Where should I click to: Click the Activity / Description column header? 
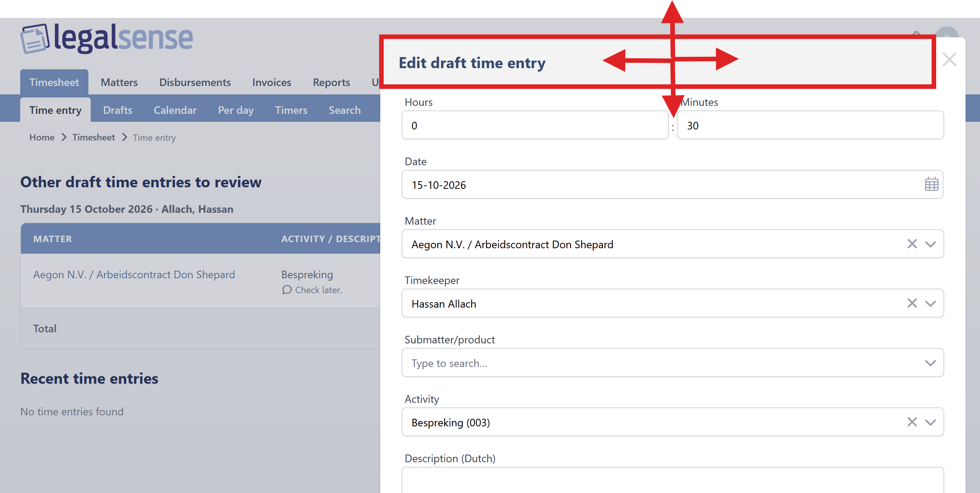[x=331, y=239]
